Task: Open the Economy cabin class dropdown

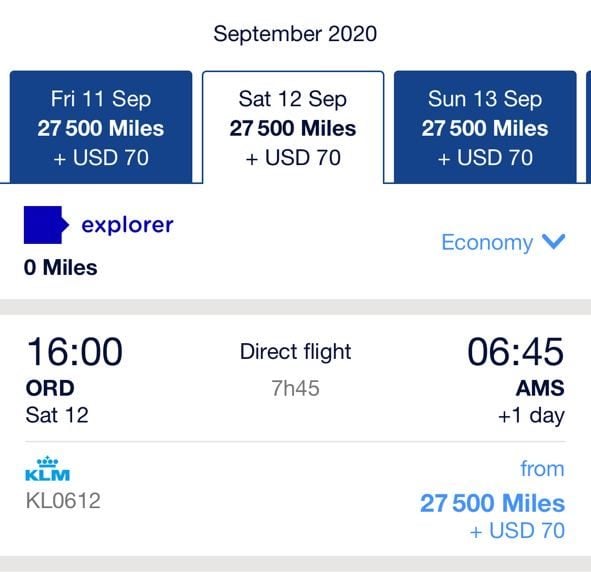Action: 503,242
